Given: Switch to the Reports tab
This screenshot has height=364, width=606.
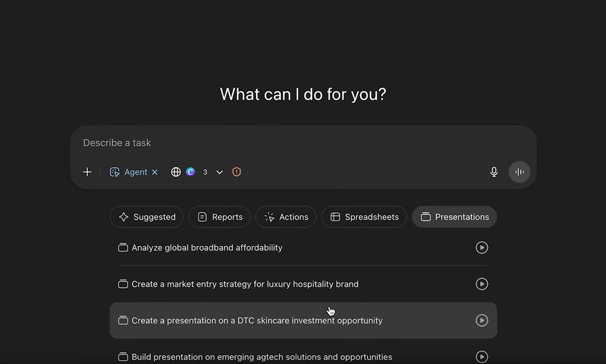Looking at the screenshot, I should (219, 217).
